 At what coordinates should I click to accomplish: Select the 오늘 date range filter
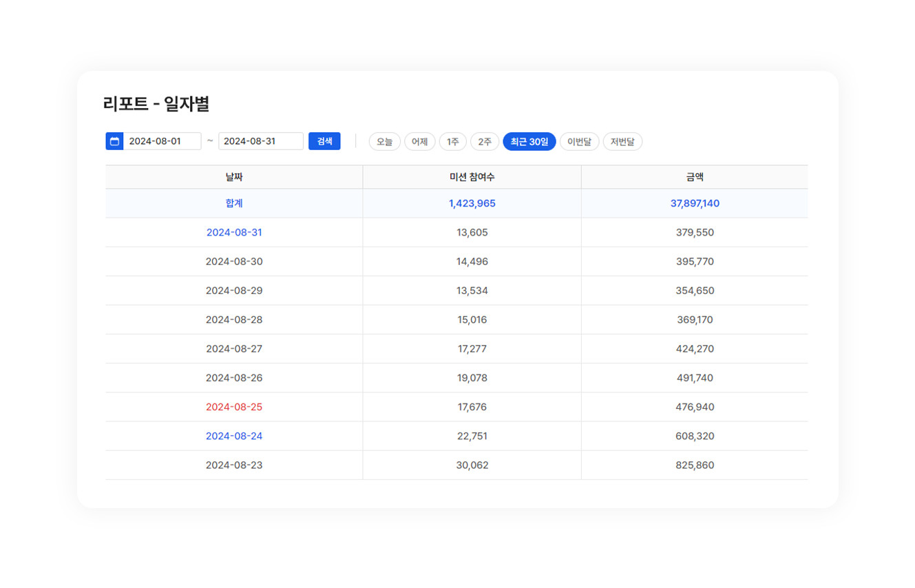384,142
